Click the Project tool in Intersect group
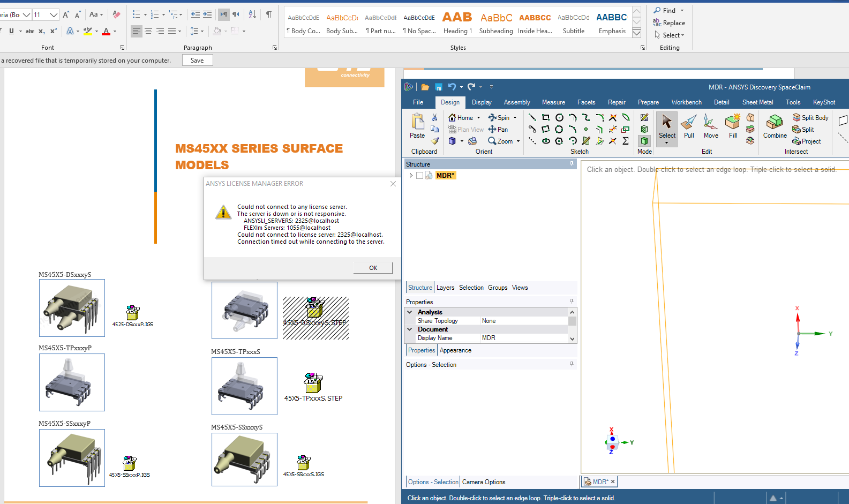Image resolution: width=849 pixels, height=504 pixels. (x=807, y=141)
